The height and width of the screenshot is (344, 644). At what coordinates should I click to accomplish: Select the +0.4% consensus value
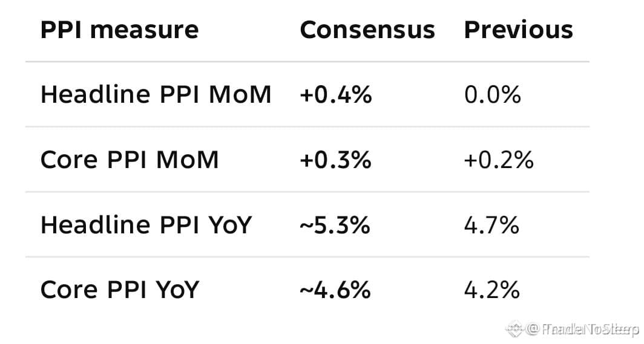coord(336,95)
